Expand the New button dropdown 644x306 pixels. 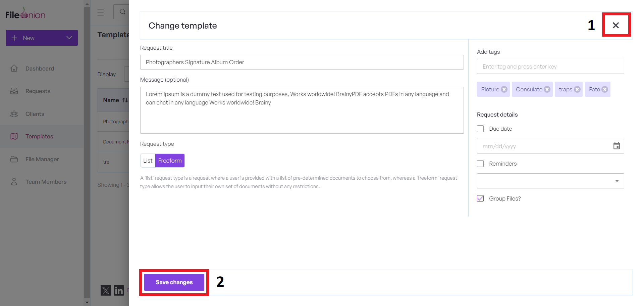pyautogui.click(x=69, y=38)
